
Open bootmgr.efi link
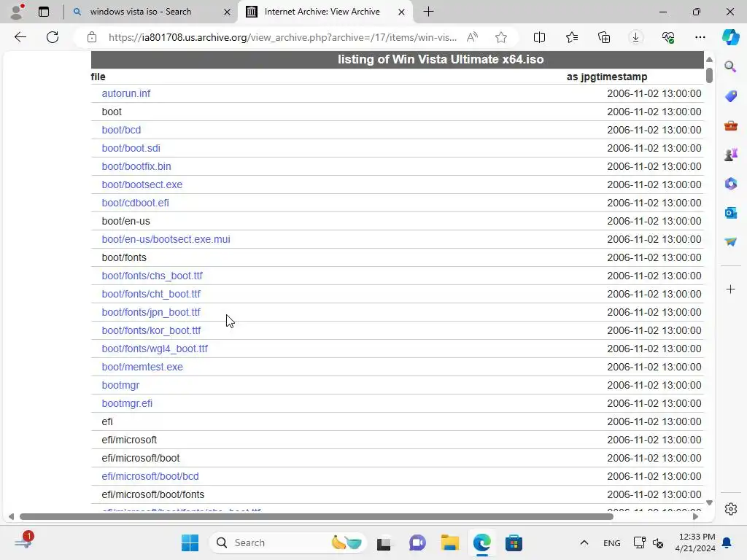click(127, 403)
